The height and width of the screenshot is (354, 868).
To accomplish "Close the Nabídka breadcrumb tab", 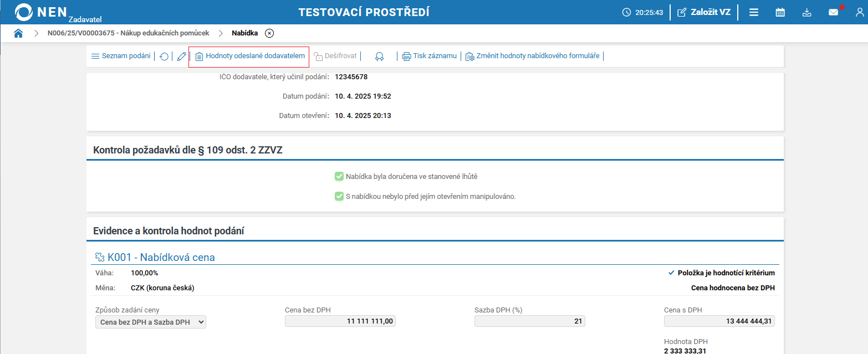I will pyautogui.click(x=269, y=33).
